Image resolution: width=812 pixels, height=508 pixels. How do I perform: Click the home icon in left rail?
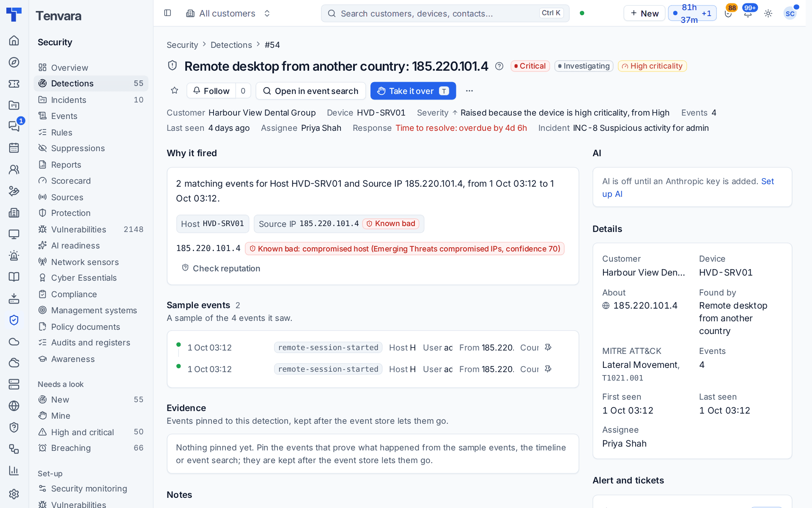[14, 41]
